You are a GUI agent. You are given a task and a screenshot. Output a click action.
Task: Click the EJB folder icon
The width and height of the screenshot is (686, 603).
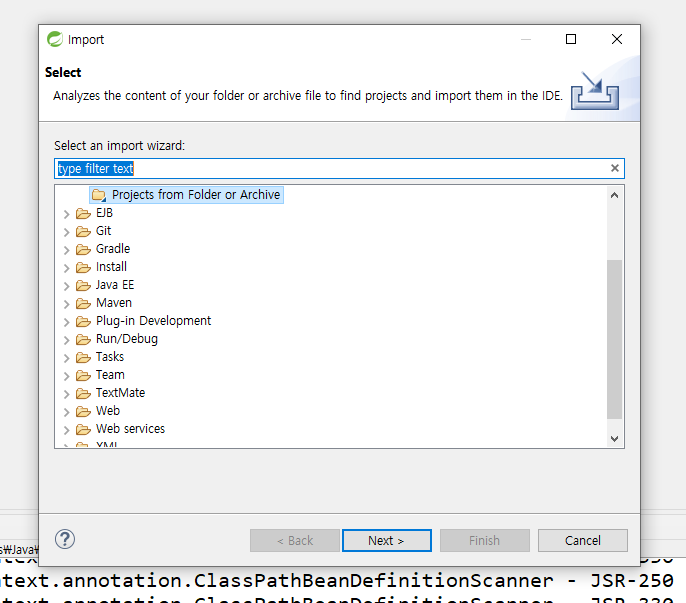pyautogui.click(x=83, y=214)
